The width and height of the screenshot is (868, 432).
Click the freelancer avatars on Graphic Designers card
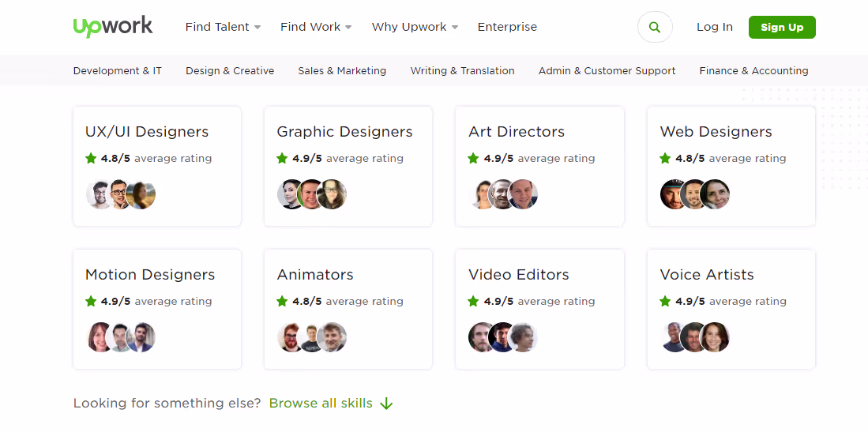click(x=312, y=194)
